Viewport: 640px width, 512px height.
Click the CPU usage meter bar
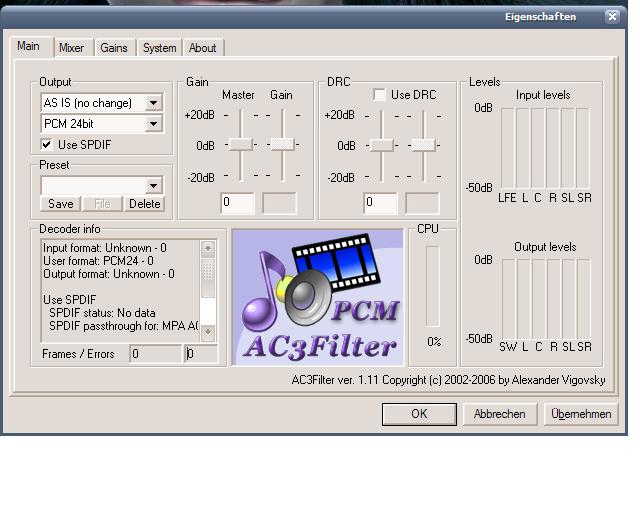coord(433,286)
